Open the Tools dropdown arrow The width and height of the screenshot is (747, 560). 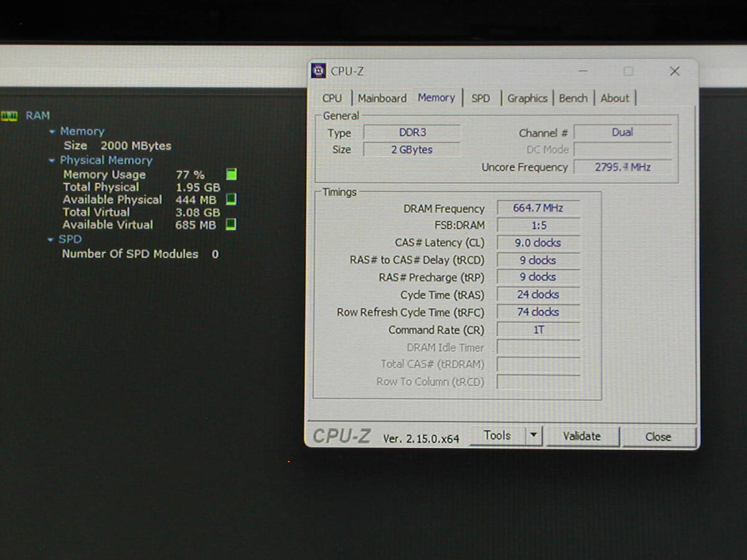click(533, 436)
